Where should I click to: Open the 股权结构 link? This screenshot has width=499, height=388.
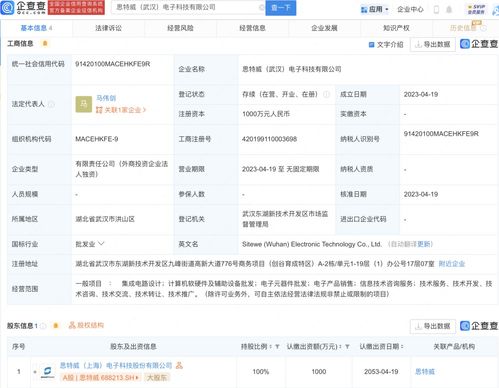tap(86, 325)
